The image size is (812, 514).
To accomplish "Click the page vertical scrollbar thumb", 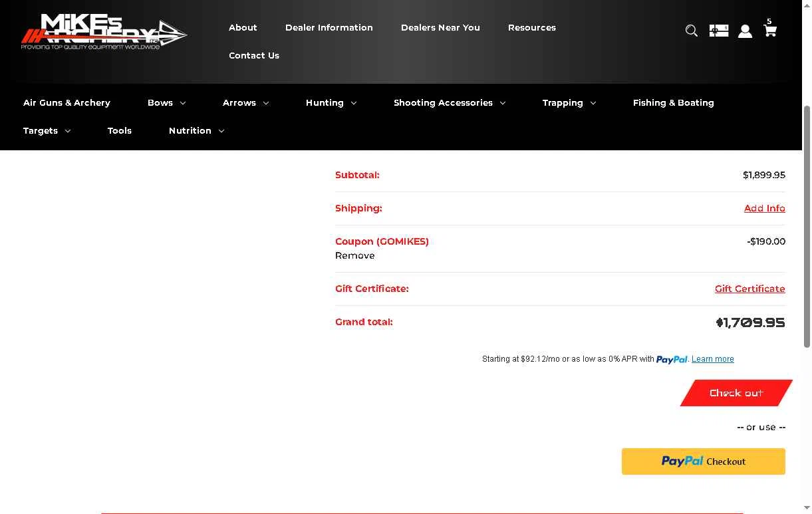I will coord(807,226).
